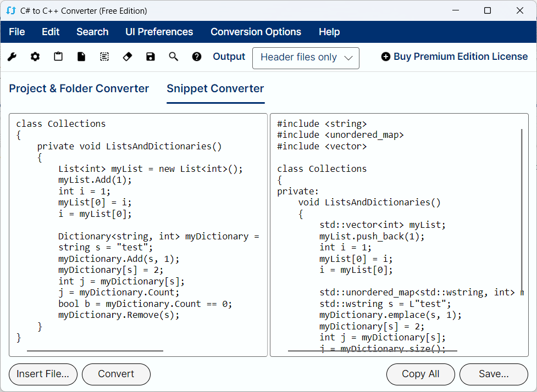Open the File menu
The height and width of the screenshot is (392, 537).
coord(17,32)
